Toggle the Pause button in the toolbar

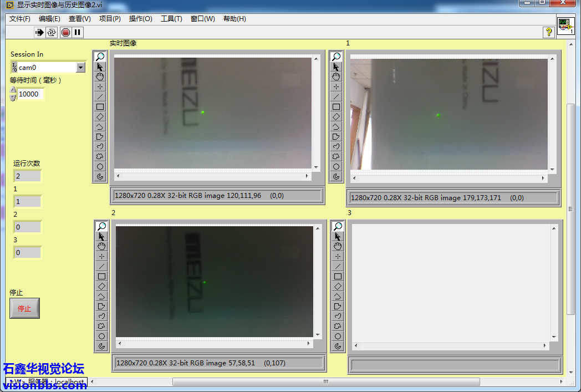pos(78,32)
